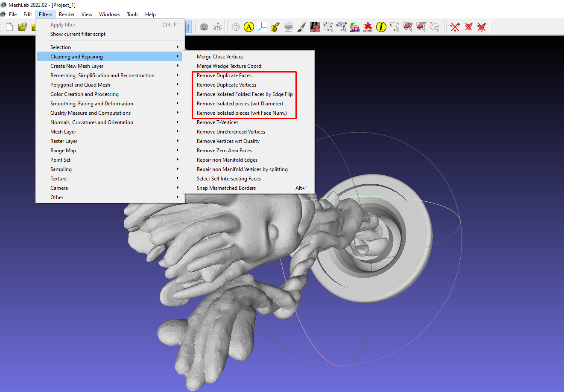This screenshot has height=392, width=564.
Task: Click the yellow Get Info icon
Action: coord(381,27)
